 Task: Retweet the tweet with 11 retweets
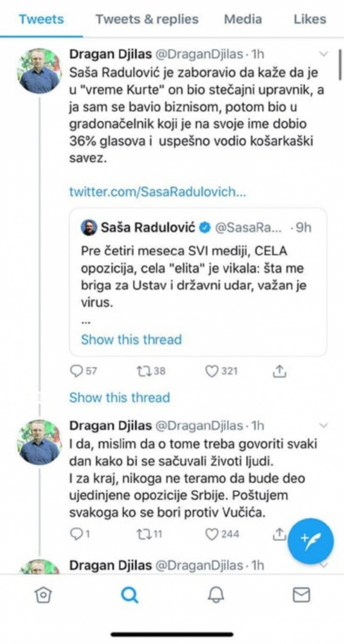143,534
